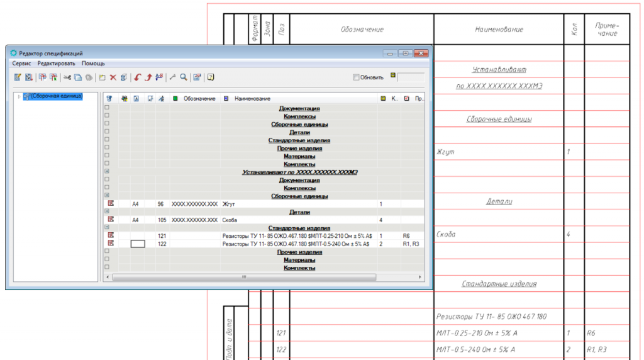
Task: Collapse the Стандартные изделия section
Action: (107, 227)
